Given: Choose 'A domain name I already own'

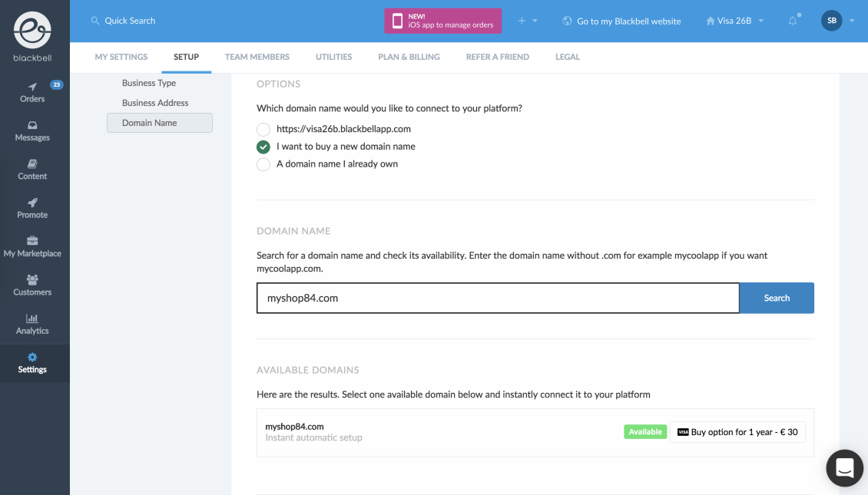Looking at the screenshot, I should pyautogui.click(x=263, y=164).
